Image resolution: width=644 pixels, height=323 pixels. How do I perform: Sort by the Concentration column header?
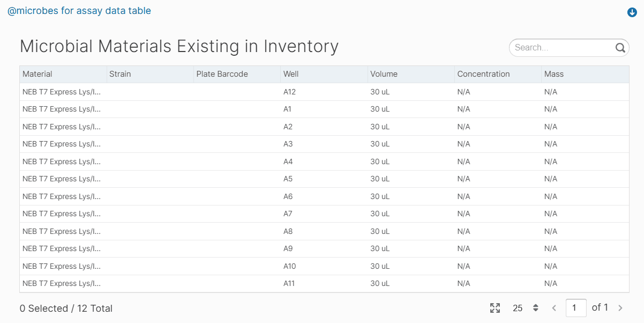coord(483,74)
